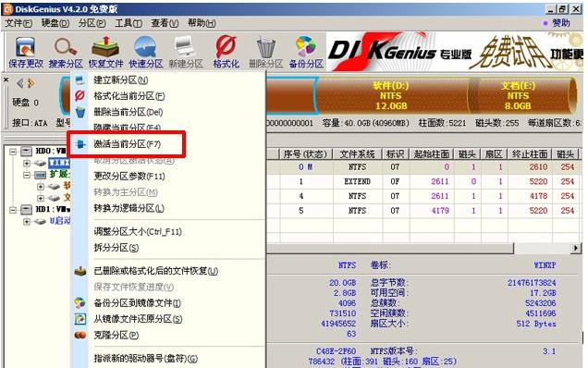Click the 标识 column header

point(396,154)
